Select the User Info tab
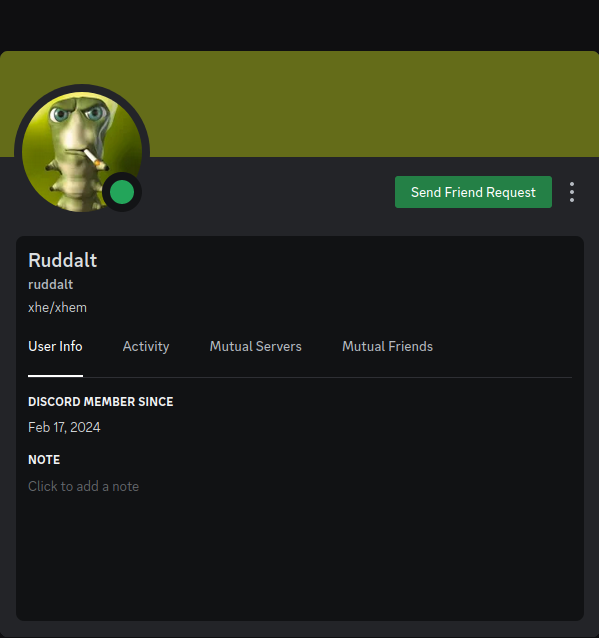Screen dimensions: 599x638 click(55, 346)
